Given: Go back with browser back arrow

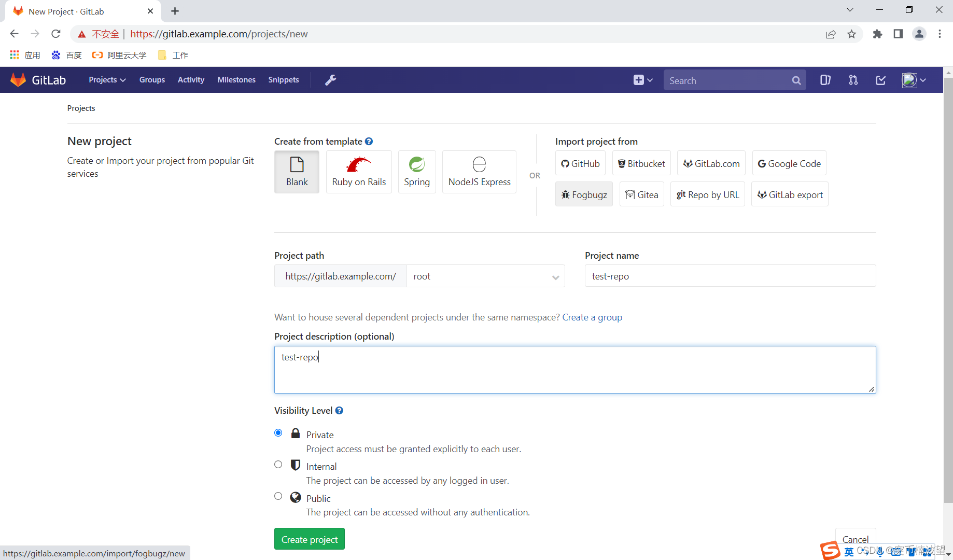Looking at the screenshot, I should [x=14, y=34].
